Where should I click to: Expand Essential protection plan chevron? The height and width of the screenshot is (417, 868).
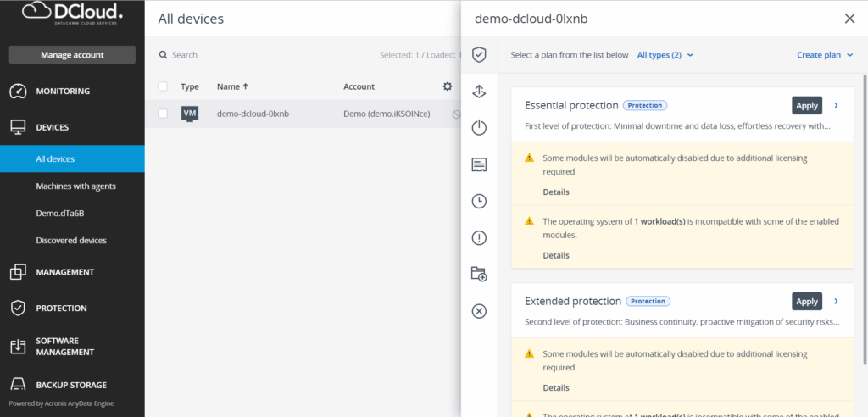pyautogui.click(x=837, y=106)
